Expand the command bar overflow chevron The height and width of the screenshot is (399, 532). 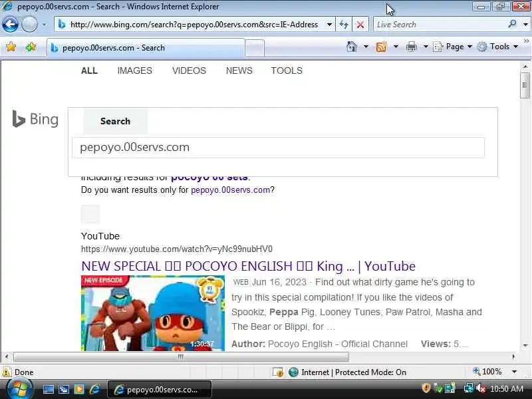(x=526, y=41)
